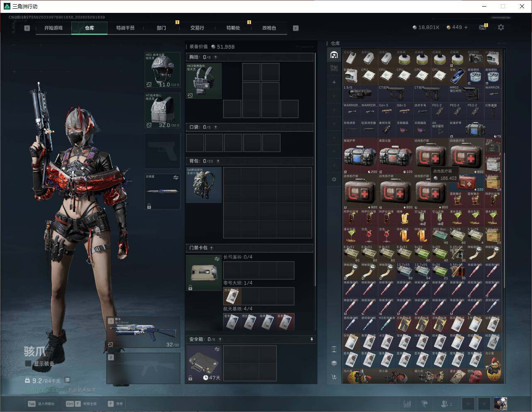
Task: Open the statistics chart icon in bottom bar
Action: tap(408, 404)
